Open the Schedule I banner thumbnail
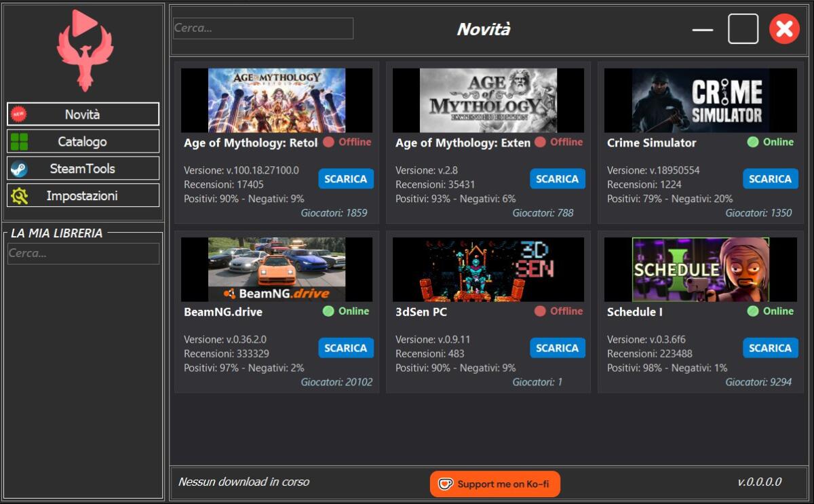 click(699, 269)
